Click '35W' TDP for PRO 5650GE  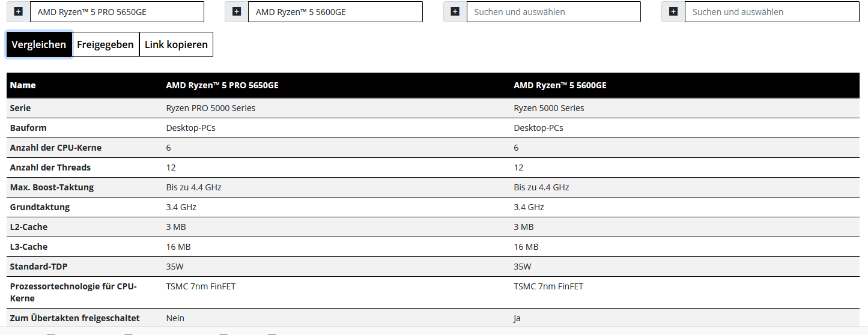click(x=175, y=267)
